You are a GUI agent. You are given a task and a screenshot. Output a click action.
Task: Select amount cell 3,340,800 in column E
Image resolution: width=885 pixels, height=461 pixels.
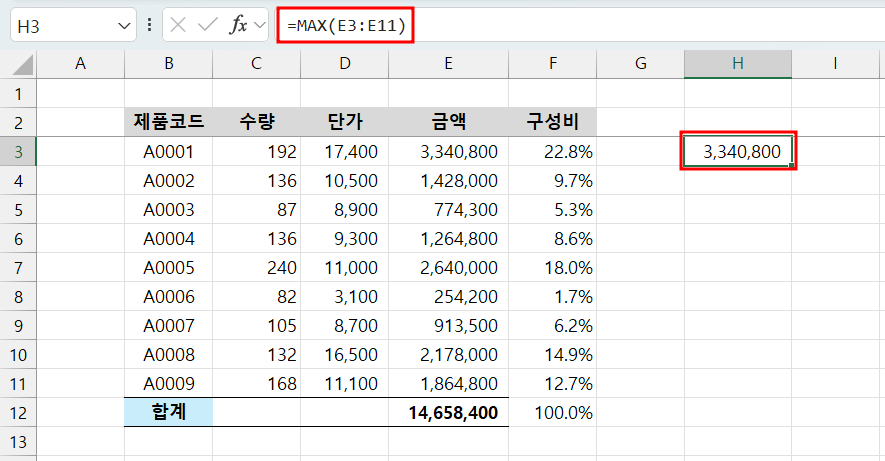pos(449,151)
